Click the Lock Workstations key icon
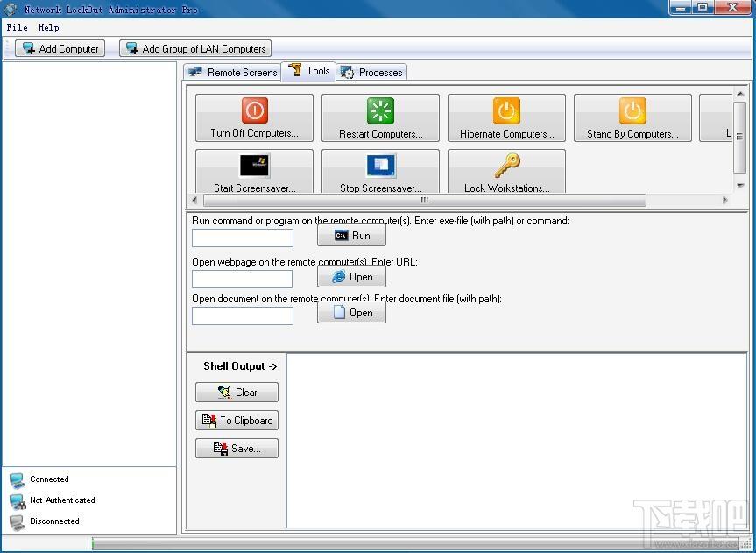This screenshot has width=756, height=553. [507, 166]
